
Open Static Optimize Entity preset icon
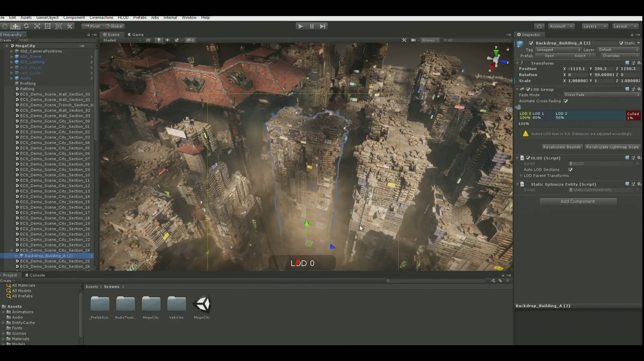click(x=633, y=184)
